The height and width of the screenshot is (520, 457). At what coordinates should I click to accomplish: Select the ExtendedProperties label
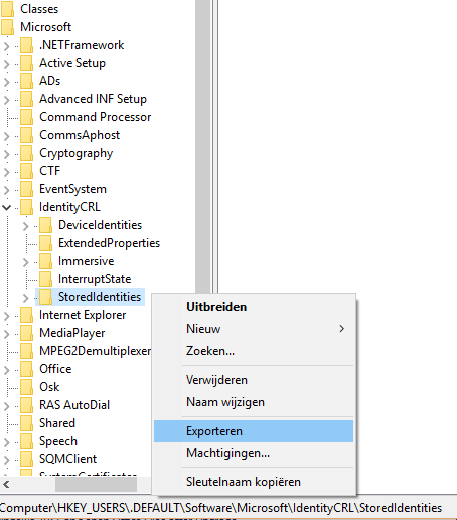tap(109, 243)
